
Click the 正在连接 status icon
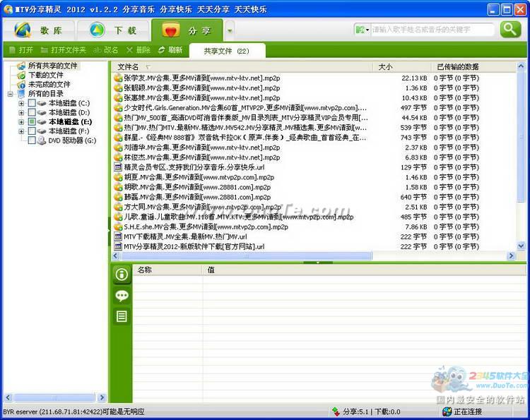coord(447,412)
